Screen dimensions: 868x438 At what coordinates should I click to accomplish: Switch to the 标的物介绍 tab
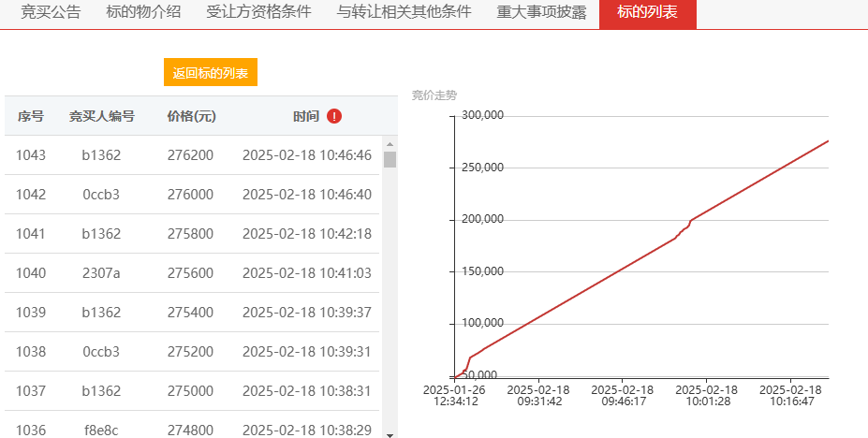click(143, 11)
